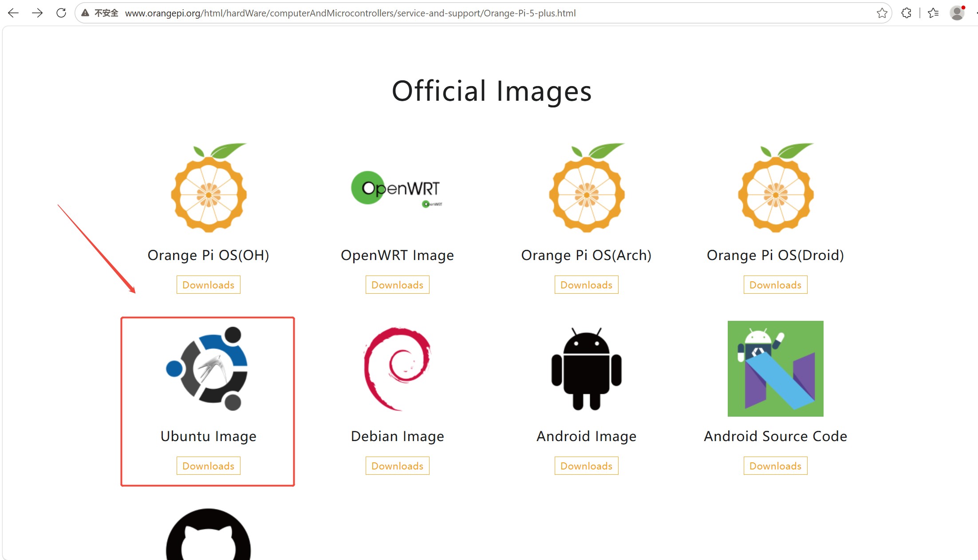The height and width of the screenshot is (560, 978).
Task: Open Downloads for OpenWRT Image
Action: (x=398, y=285)
